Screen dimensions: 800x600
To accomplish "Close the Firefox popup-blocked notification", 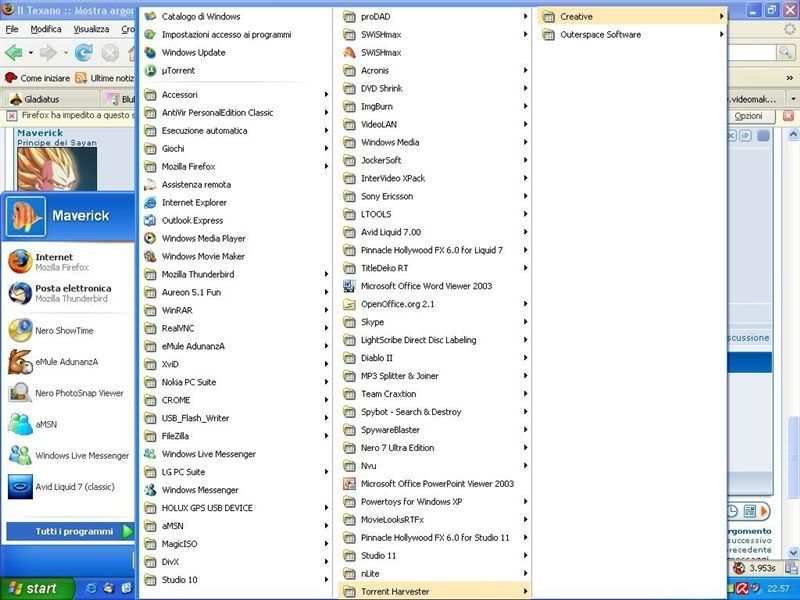I will tap(788, 116).
